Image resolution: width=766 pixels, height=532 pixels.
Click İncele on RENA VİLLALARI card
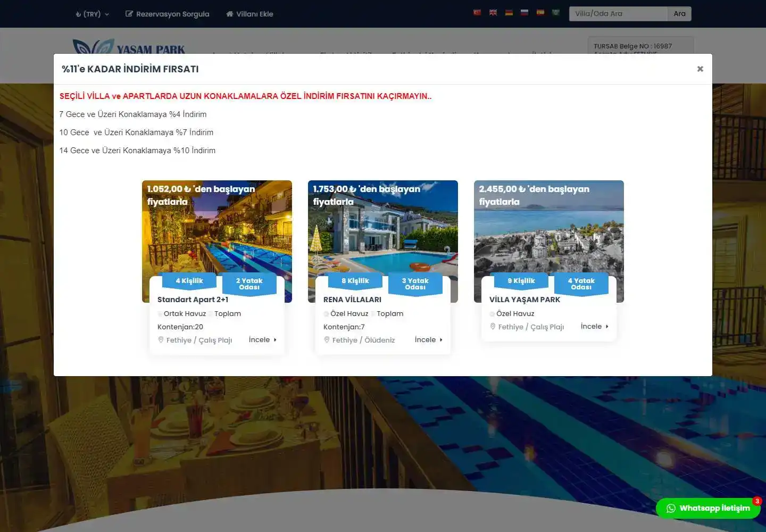click(429, 339)
